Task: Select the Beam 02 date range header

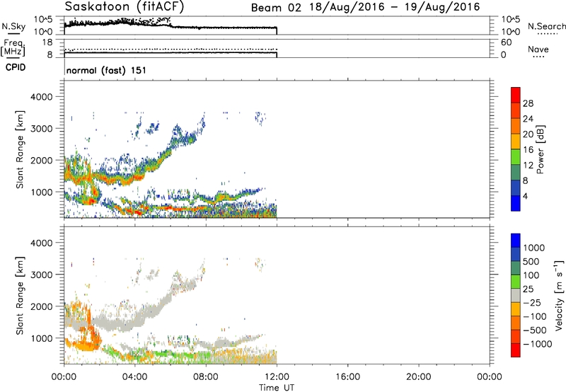Action: click(365, 7)
